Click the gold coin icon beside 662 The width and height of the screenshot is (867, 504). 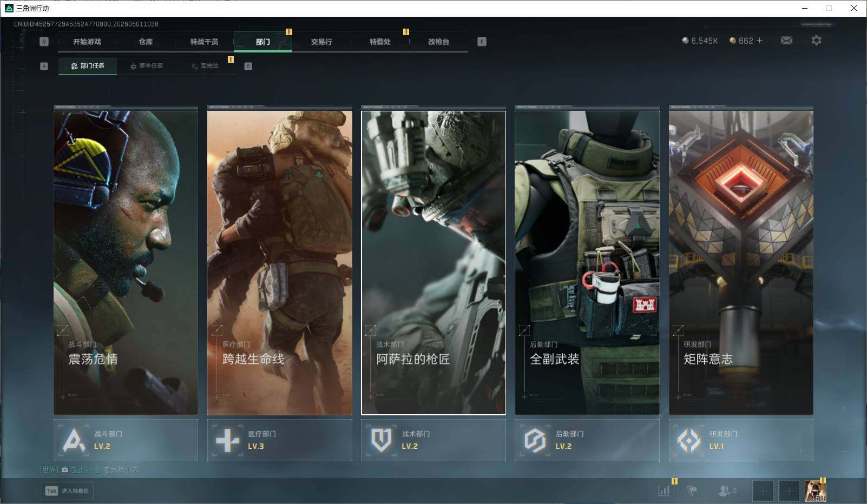coord(733,41)
